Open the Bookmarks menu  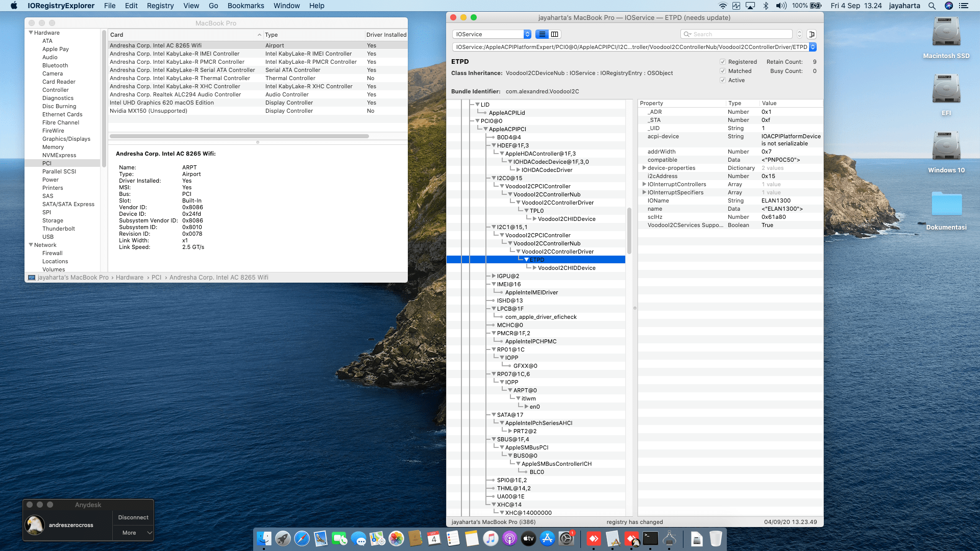[x=246, y=6]
